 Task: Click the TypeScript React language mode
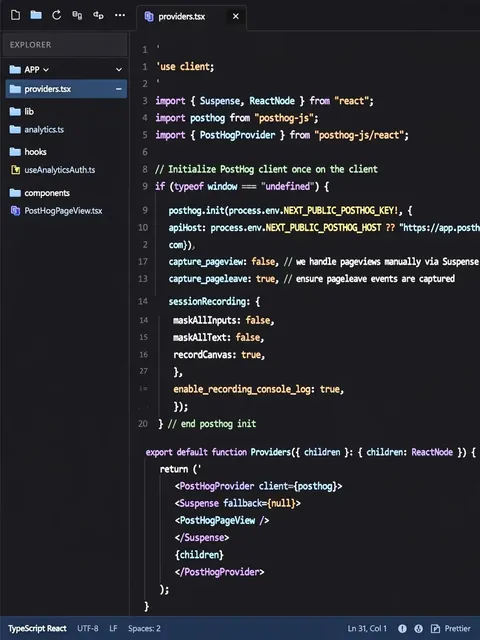37,629
